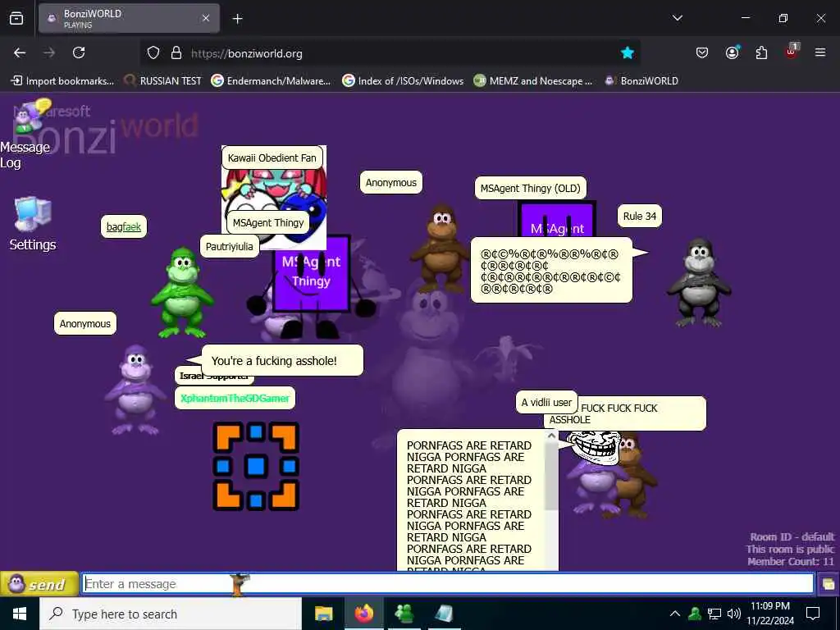Open the BonziWORLD bookmark
The image size is (840, 630).
pyautogui.click(x=641, y=81)
